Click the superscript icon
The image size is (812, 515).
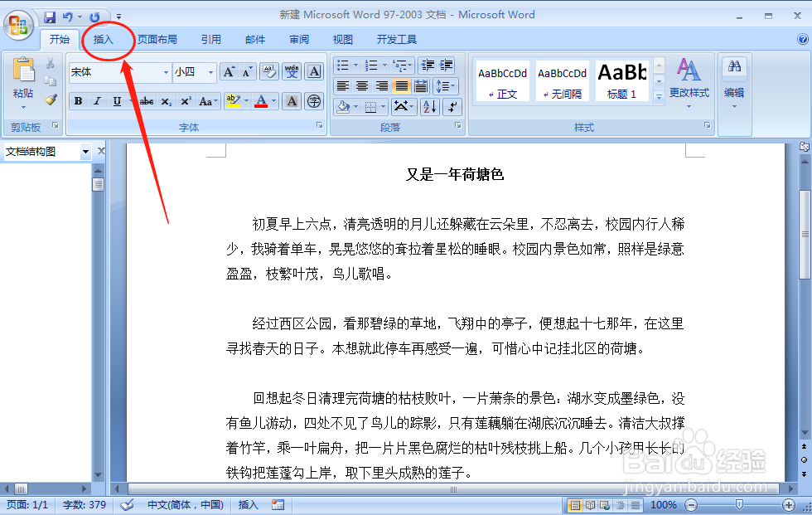coord(186,100)
